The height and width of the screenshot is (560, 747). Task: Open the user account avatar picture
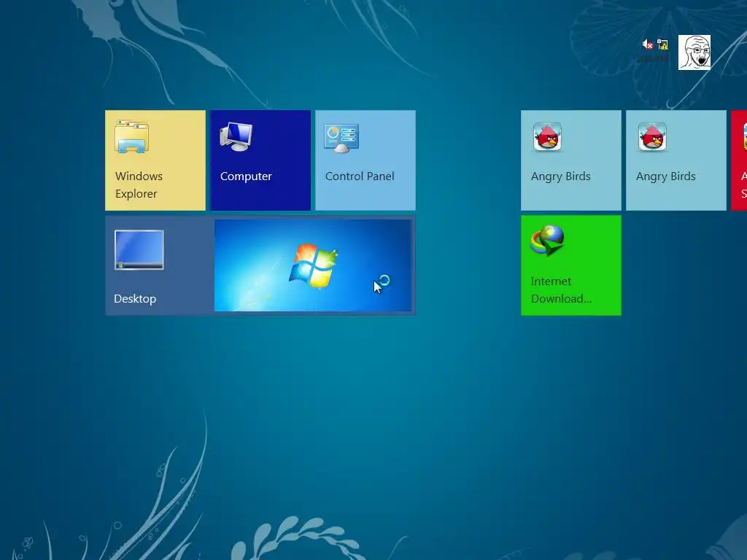point(694,52)
